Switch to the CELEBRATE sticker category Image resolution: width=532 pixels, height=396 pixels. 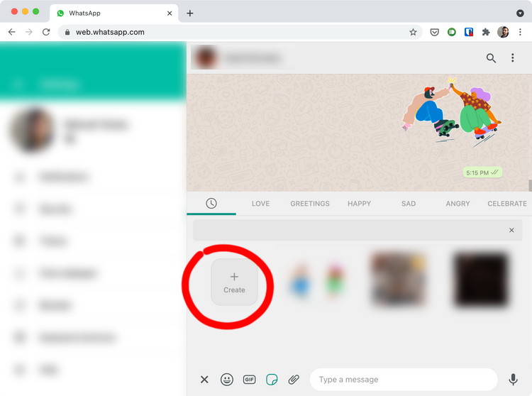pyautogui.click(x=507, y=204)
